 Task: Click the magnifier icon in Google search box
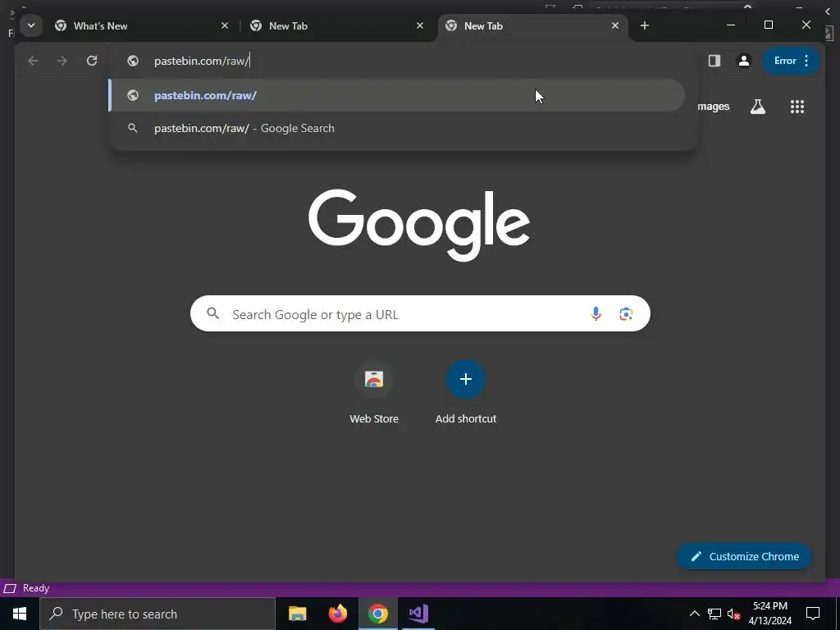(212, 313)
